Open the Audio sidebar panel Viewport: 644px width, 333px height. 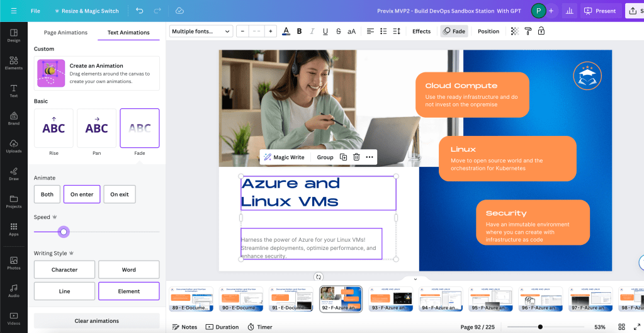tap(14, 290)
